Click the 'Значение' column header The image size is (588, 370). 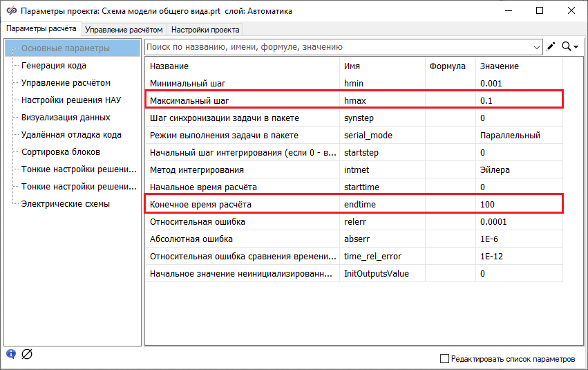(499, 66)
